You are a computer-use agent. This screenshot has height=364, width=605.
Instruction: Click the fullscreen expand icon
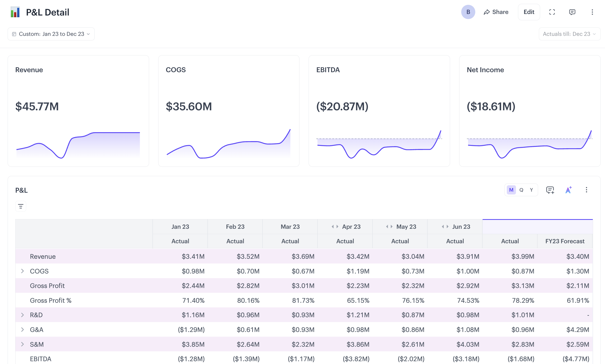click(x=552, y=12)
